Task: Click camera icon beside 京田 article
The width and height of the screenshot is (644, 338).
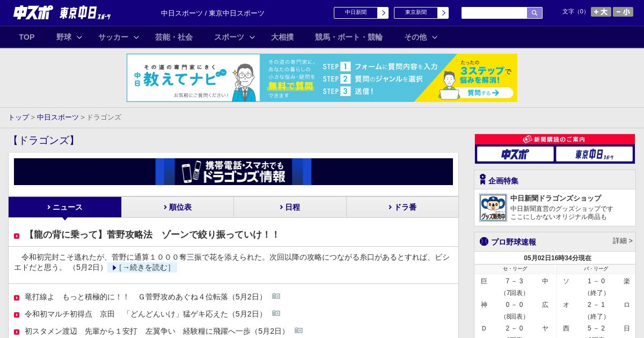Action: [x=276, y=313]
